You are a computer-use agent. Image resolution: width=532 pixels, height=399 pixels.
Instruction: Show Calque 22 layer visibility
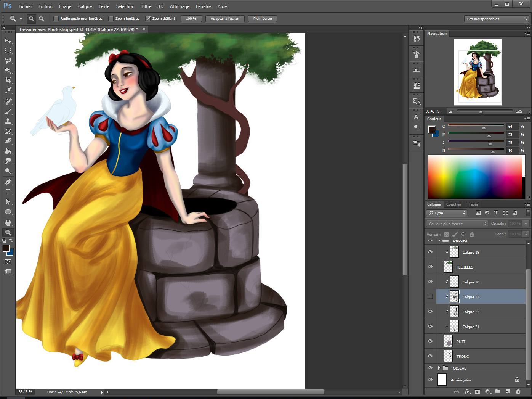click(x=430, y=296)
